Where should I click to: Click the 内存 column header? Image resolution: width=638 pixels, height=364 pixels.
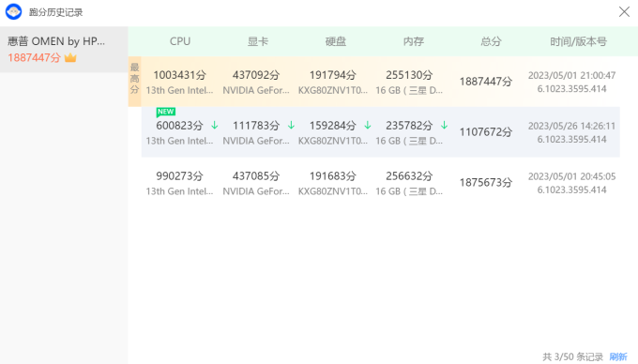[414, 41]
